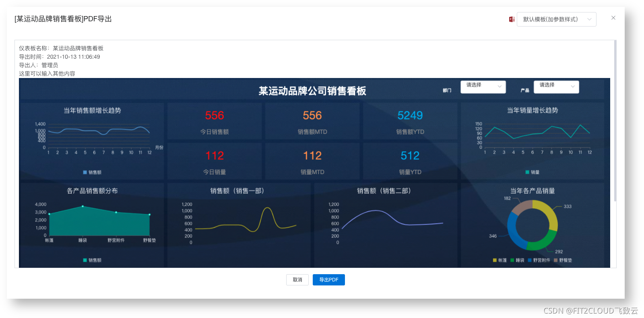The image size is (644, 318).
Task: Click the 当年销售额增长趋势 chart title
Action: tap(92, 111)
